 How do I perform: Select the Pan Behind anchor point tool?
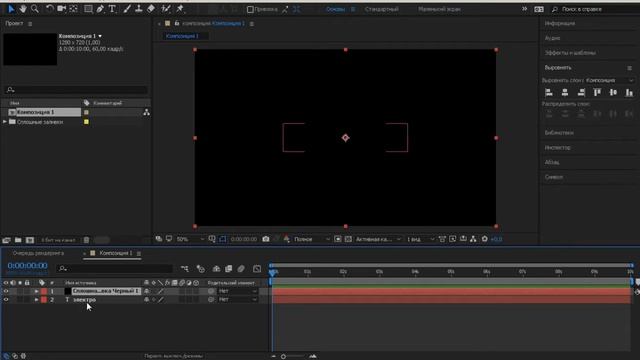(74, 9)
